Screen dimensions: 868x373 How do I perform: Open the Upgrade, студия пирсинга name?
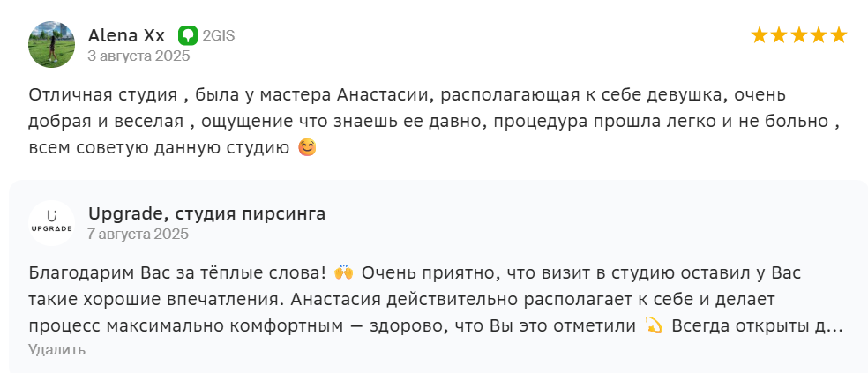(206, 213)
